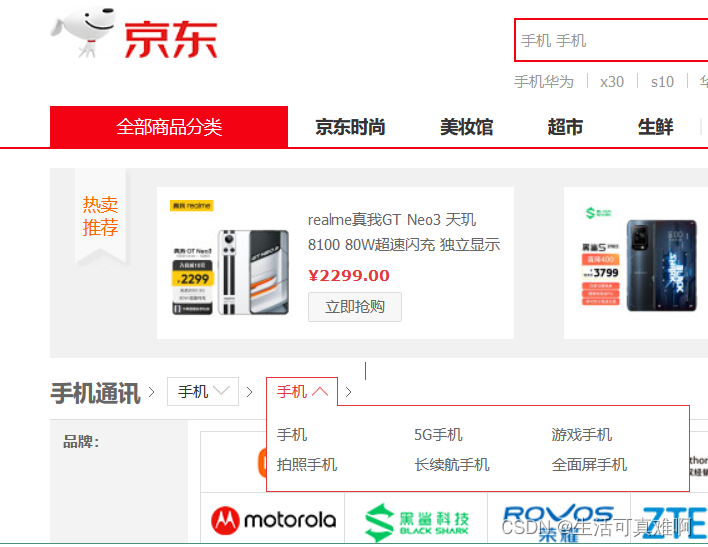The image size is (708, 547).
Task: Open the 生鲜 navigation item
Action: click(655, 127)
